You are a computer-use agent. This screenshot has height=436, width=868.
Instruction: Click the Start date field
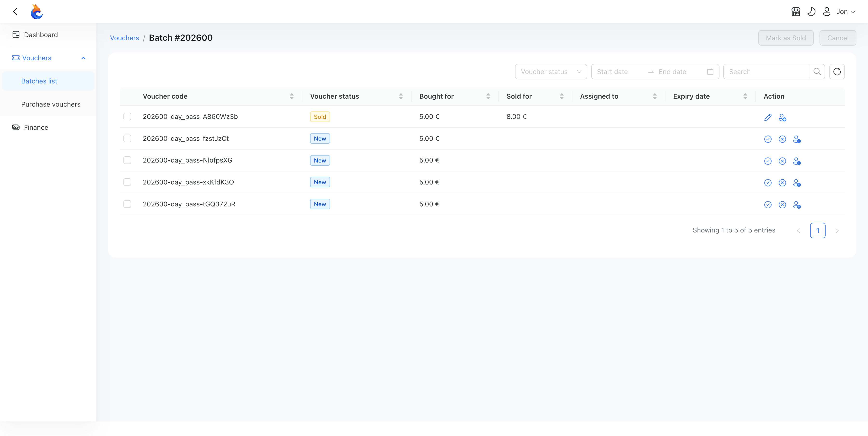[619, 71]
